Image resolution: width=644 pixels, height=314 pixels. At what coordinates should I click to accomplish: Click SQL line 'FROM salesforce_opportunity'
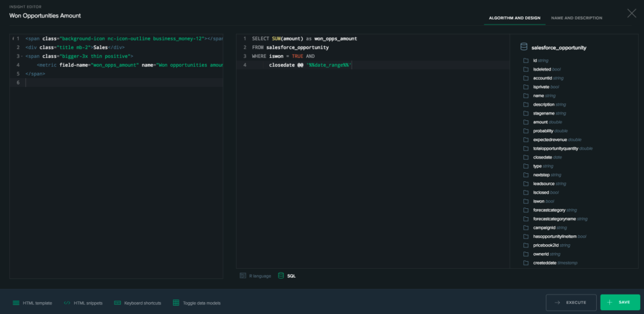pos(290,48)
